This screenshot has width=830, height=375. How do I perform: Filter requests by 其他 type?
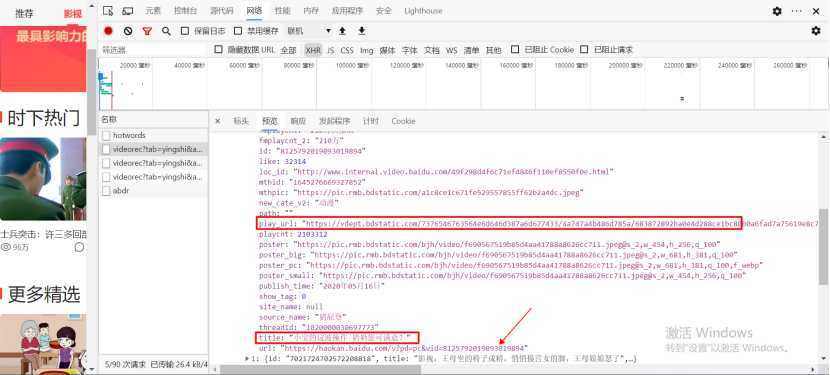tap(493, 50)
